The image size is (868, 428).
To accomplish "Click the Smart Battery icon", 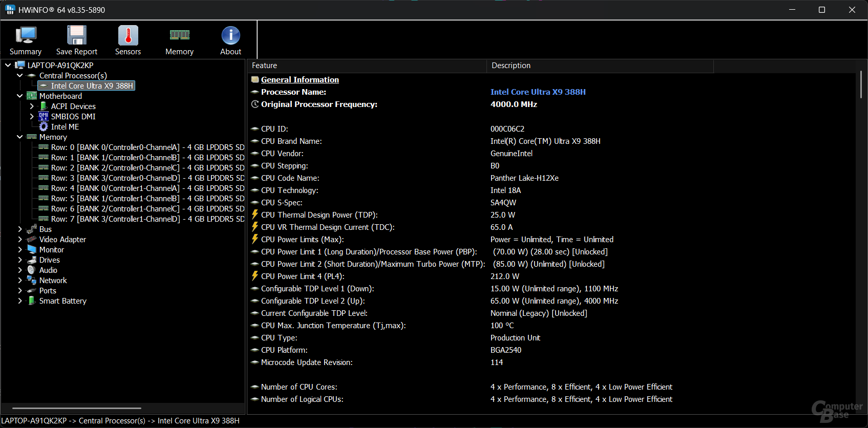I will pyautogui.click(x=32, y=301).
